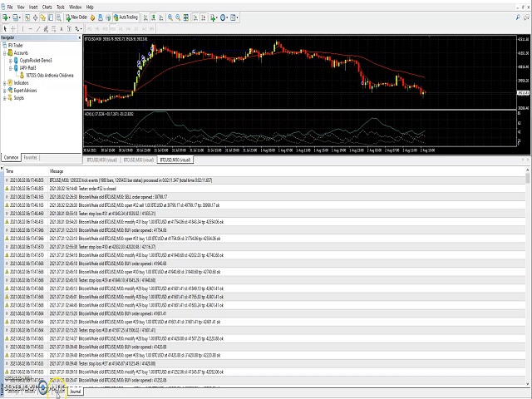Open the File menu

pos(10,7)
